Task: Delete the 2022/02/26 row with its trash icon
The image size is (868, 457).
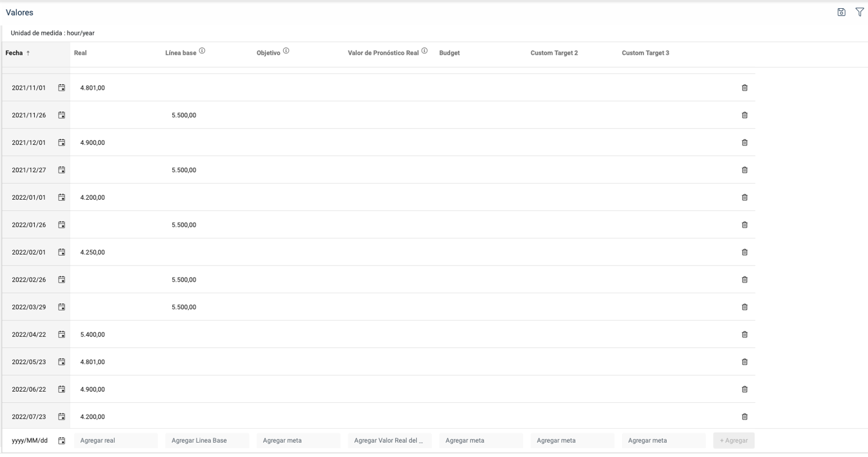Action: click(x=745, y=279)
